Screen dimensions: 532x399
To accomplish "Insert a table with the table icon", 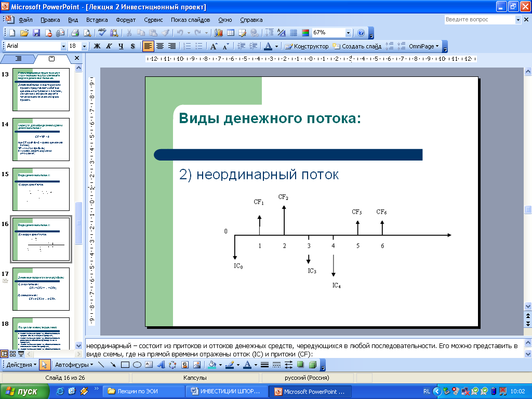I will tap(231, 33).
